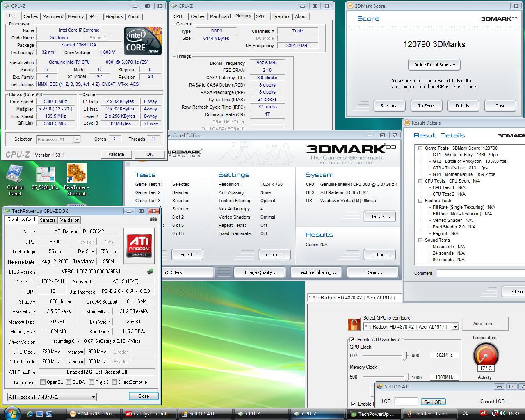The height and width of the screenshot is (420, 525).
Task: Click the Comment field in Result Details
Action: pos(481,273)
